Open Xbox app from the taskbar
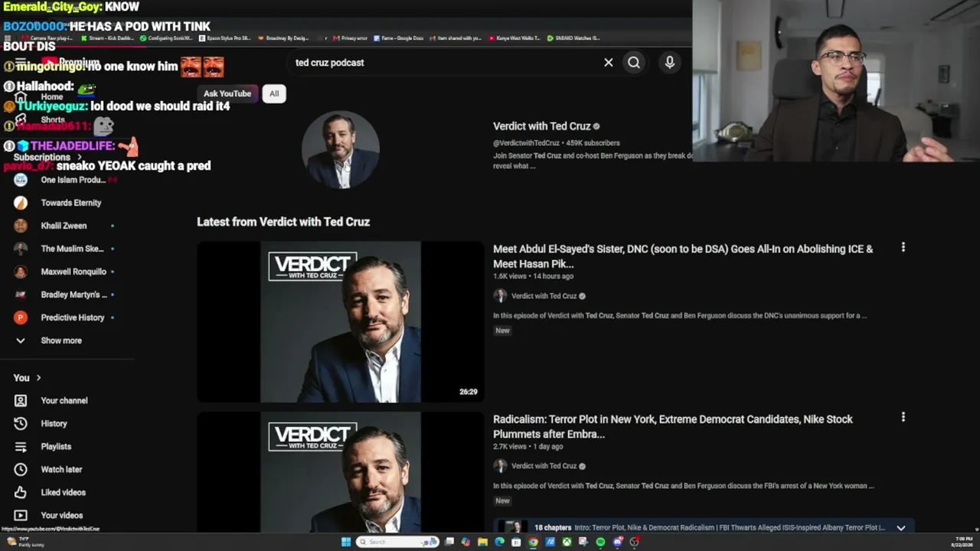980x551 pixels. click(x=567, y=542)
